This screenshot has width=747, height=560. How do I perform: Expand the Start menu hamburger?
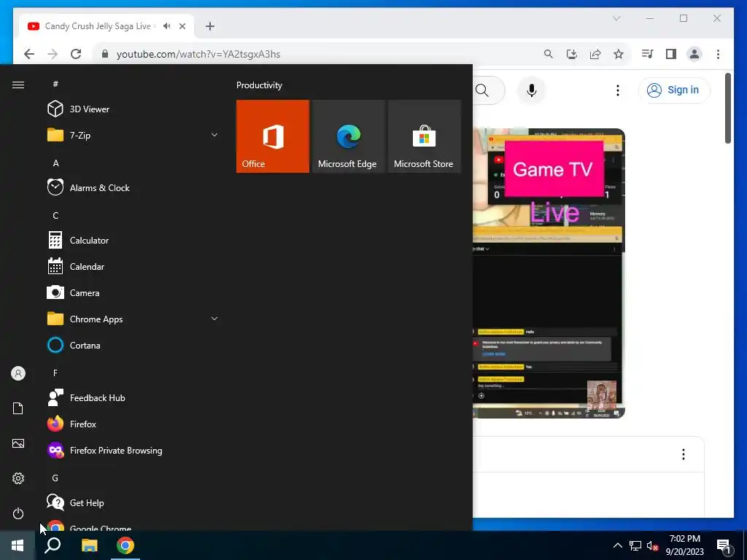pos(18,85)
